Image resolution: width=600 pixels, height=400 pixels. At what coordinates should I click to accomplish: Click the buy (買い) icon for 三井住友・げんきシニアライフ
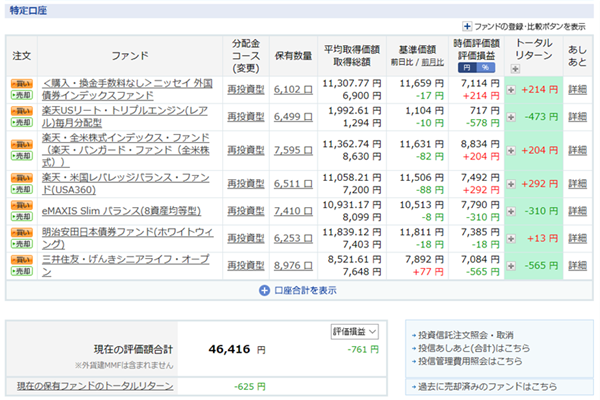pyautogui.click(x=22, y=259)
